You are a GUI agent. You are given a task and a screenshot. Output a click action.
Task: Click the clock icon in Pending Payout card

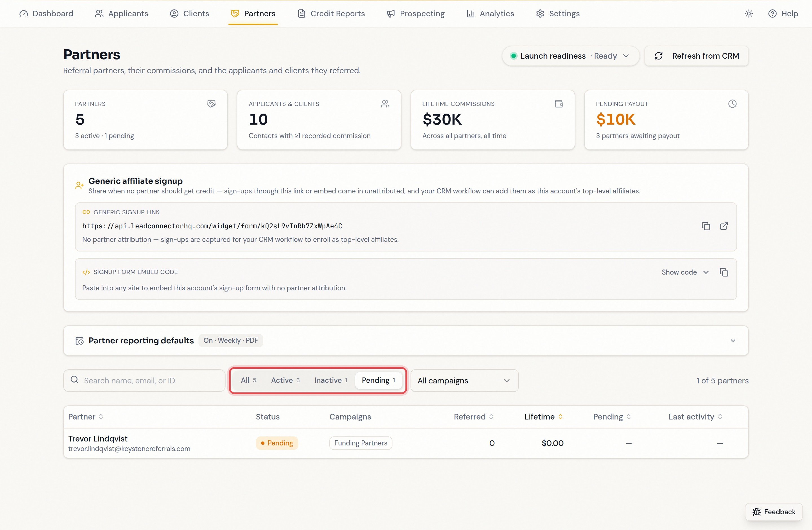[732, 104]
